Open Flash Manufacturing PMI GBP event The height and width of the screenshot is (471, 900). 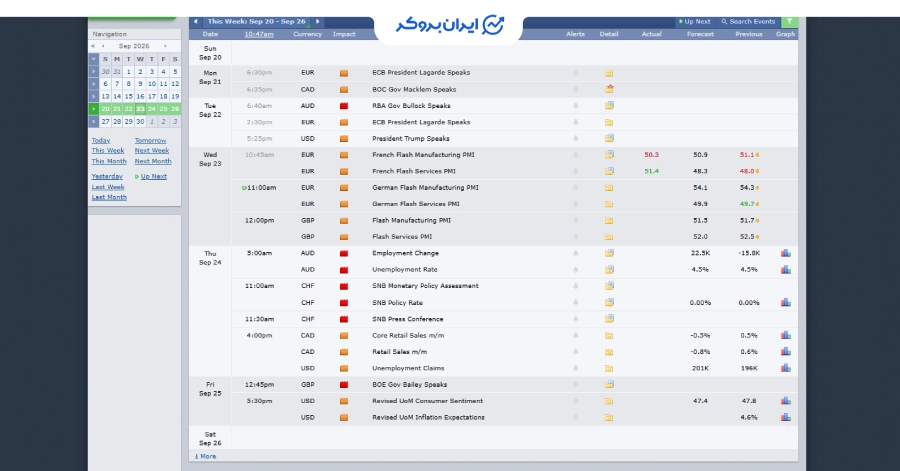412,220
